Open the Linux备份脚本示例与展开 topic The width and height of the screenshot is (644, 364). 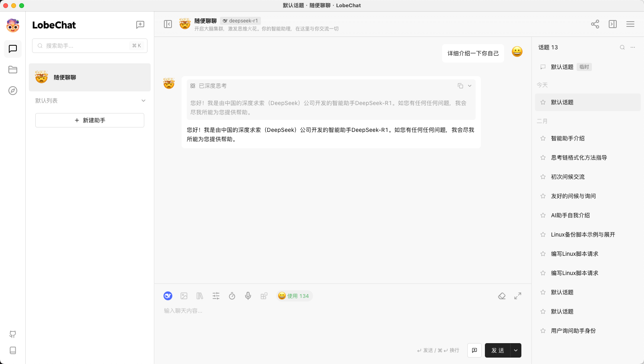[588, 235]
